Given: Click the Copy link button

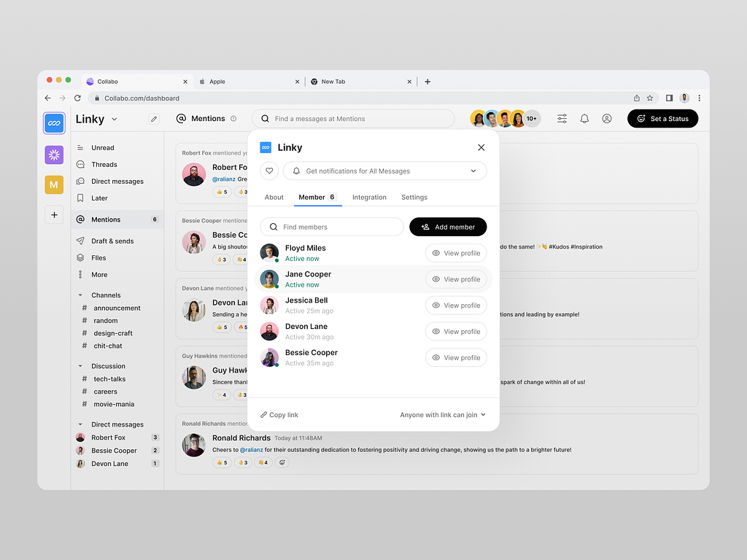Looking at the screenshot, I should (x=279, y=415).
